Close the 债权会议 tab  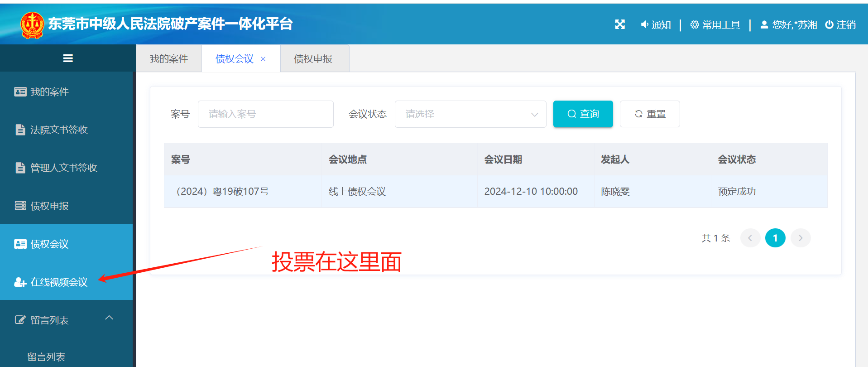coord(263,59)
